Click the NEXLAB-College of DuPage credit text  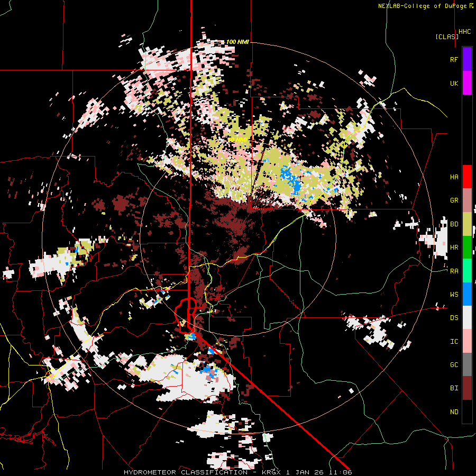(422, 6)
